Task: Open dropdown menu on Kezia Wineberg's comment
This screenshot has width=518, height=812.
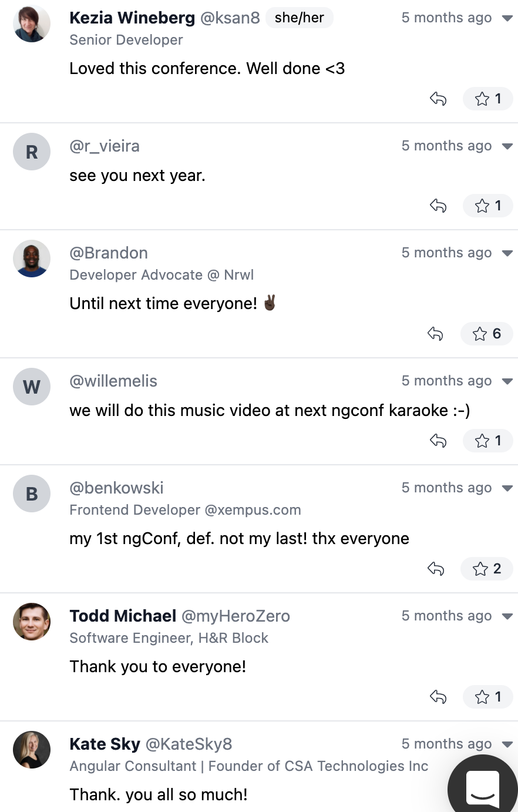Action: [507, 18]
